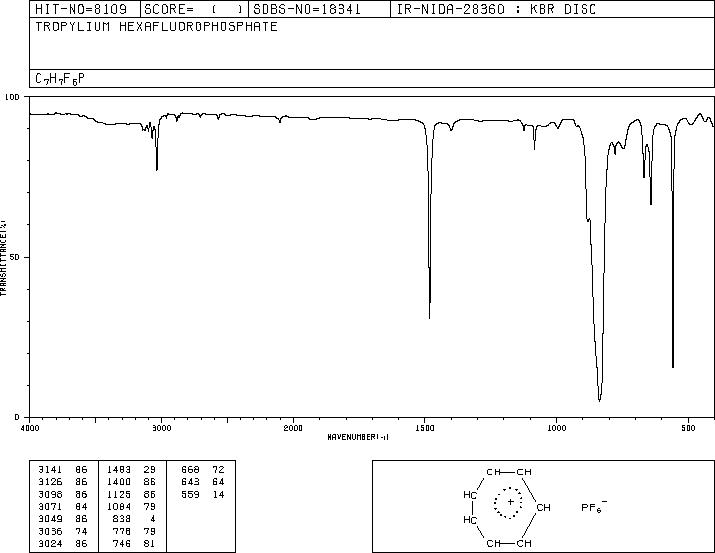Click the 559 peak table entry
Viewport: 715px width, 553px height.
pos(190,495)
